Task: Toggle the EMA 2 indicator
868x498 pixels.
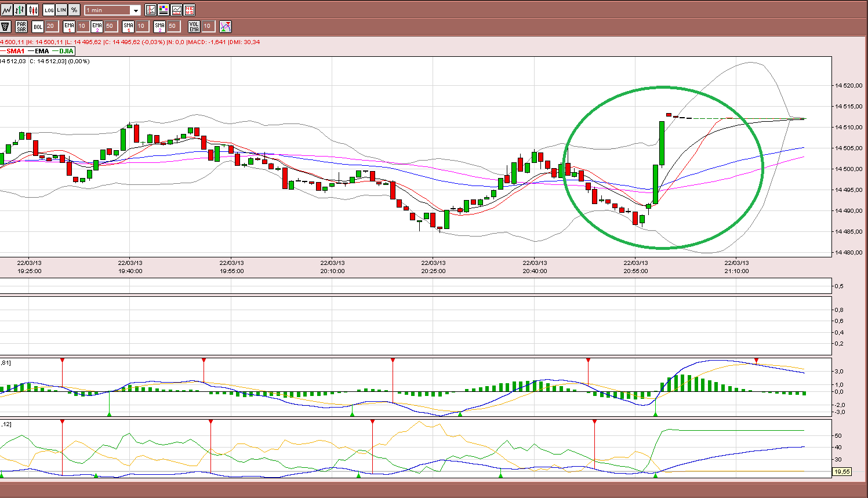Action: pos(97,27)
